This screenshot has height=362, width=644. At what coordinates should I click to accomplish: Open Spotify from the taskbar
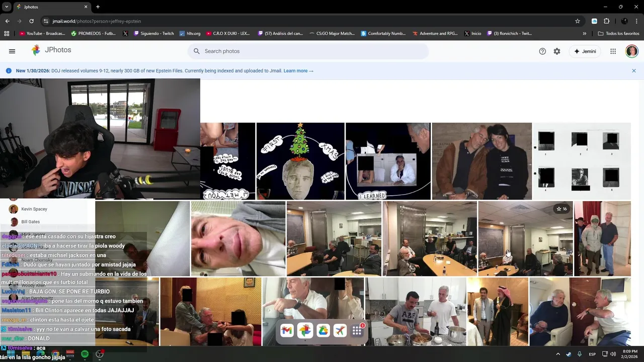tap(85, 354)
